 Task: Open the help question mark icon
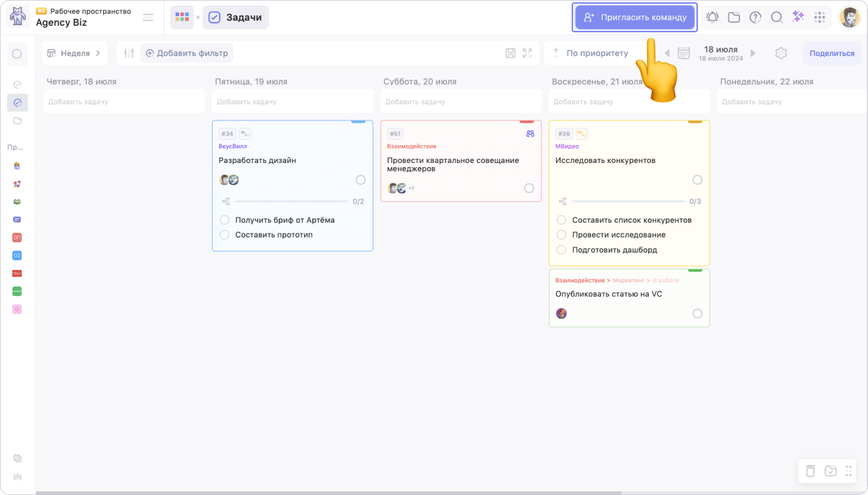click(x=755, y=17)
